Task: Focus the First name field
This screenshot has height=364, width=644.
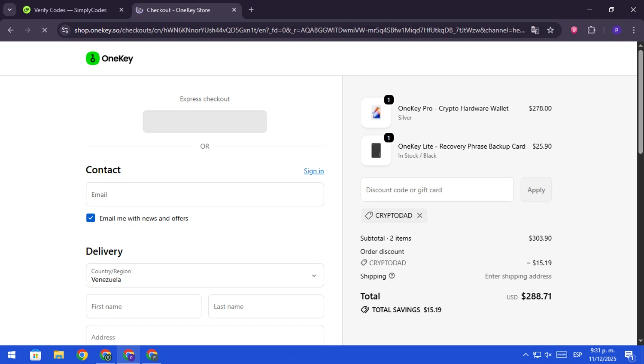Action: [x=143, y=306]
